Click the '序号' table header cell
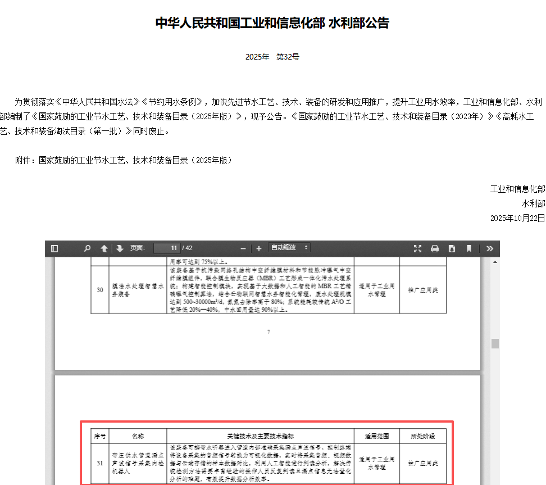This screenshot has width=546, height=485. pos(100,436)
